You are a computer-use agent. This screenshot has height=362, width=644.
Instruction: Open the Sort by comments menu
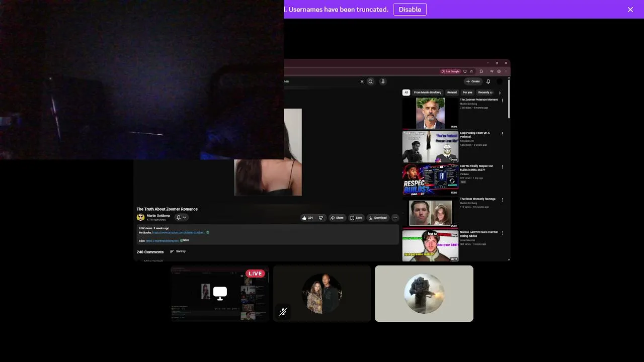(x=178, y=251)
